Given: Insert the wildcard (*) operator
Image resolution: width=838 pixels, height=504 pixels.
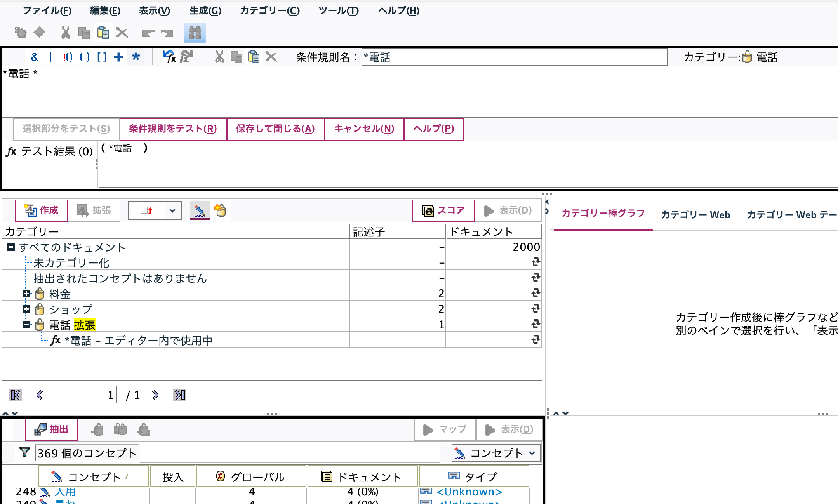Looking at the screenshot, I should 136,57.
